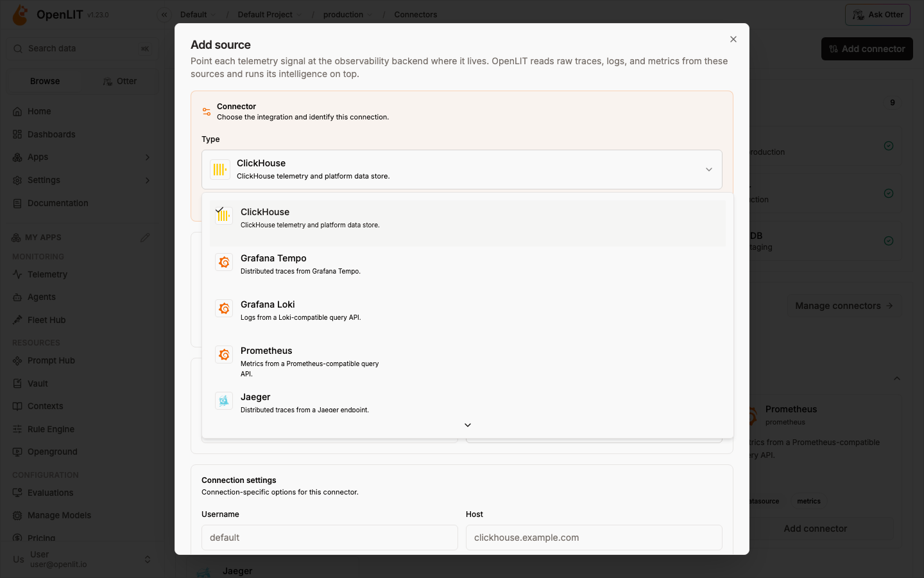Open Contexts in sidebar
924x578 pixels.
(x=83, y=407)
